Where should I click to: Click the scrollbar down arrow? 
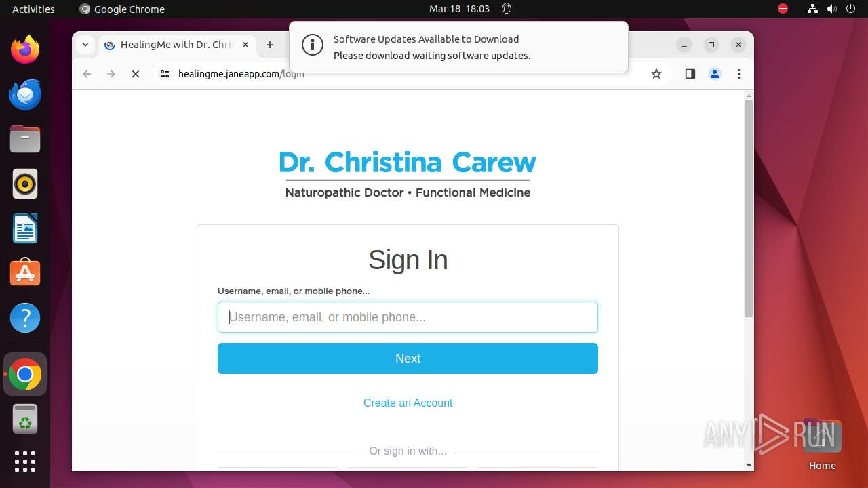(749, 466)
